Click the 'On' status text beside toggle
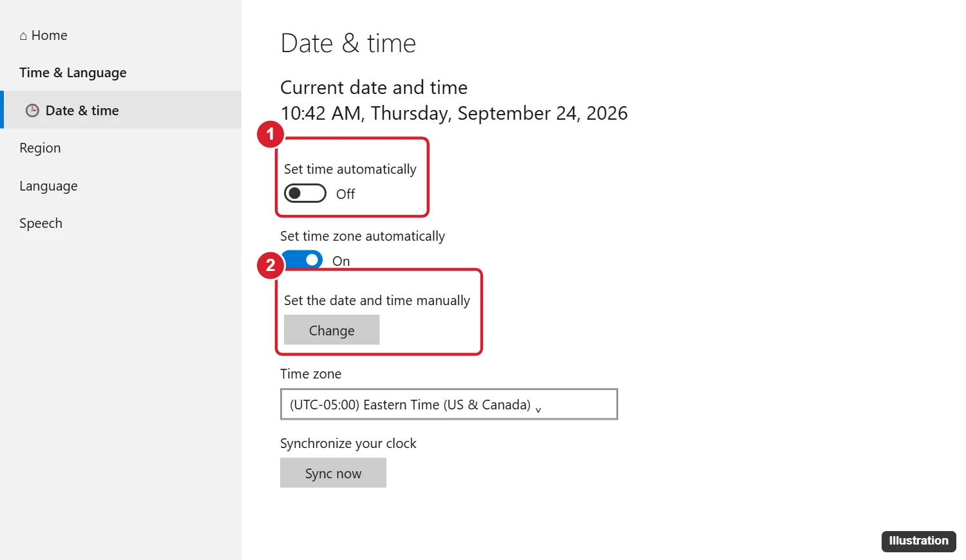Image resolution: width=966 pixels, height=560 pixels. click(x=341, y=261)
